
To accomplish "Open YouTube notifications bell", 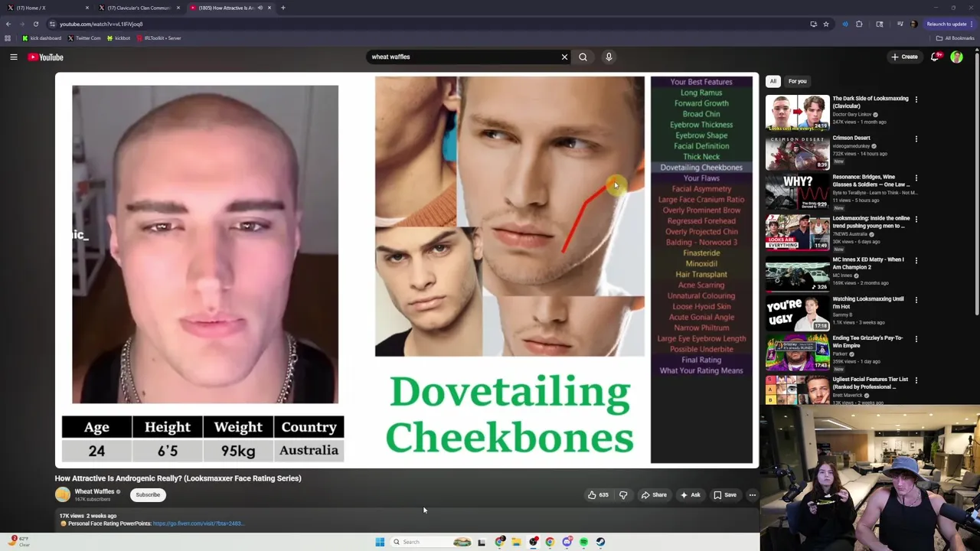I will 935,57.
